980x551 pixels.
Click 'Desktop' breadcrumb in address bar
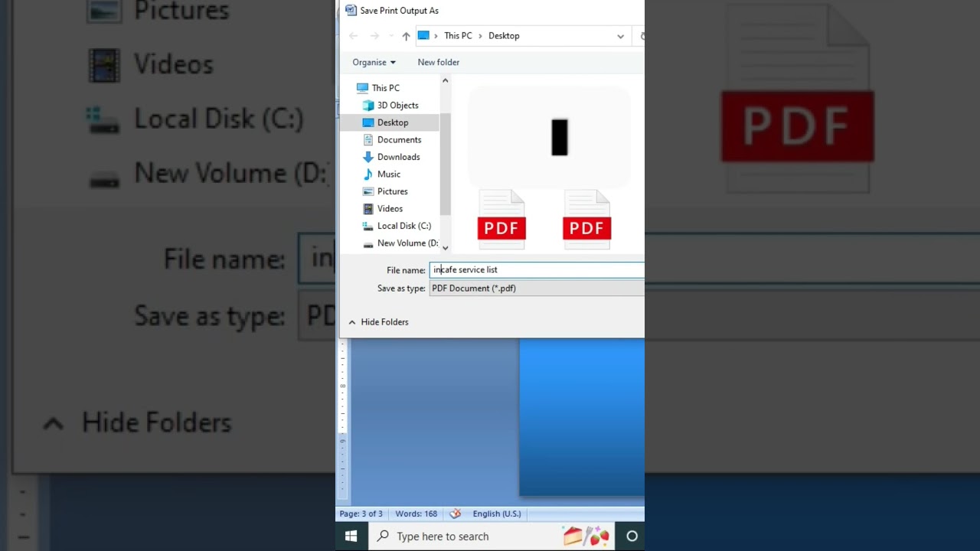point(504,36)
